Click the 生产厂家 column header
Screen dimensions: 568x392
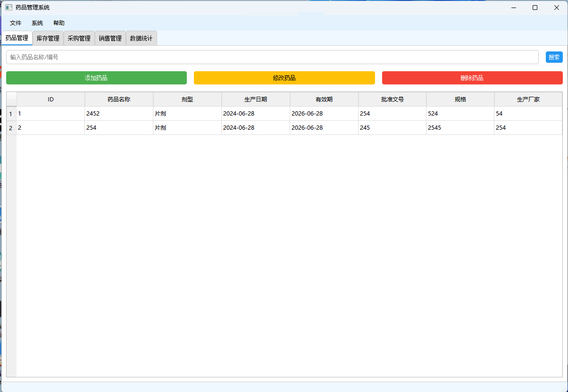[528, 100]
